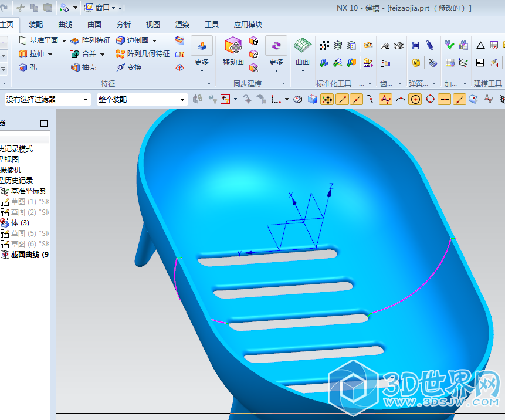Open the 拉伸 dropdown arrow
This screenshot has width=505, height=420.
(50, 54)
